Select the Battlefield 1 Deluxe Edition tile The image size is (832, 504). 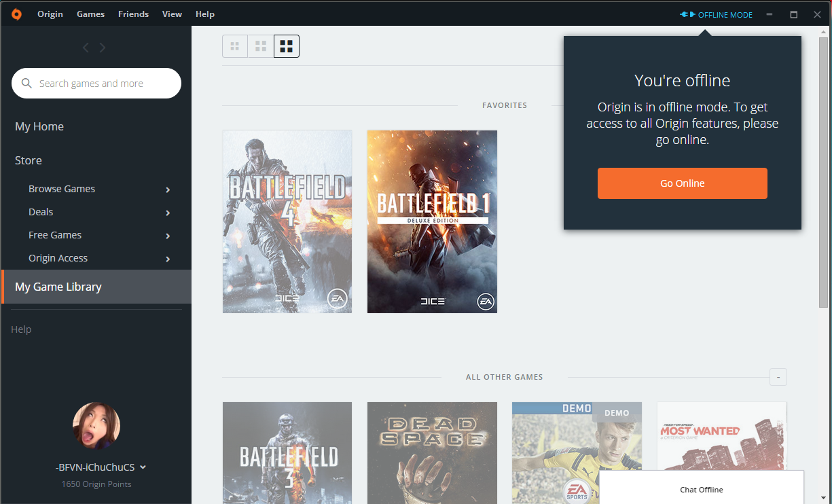[432, 221]
